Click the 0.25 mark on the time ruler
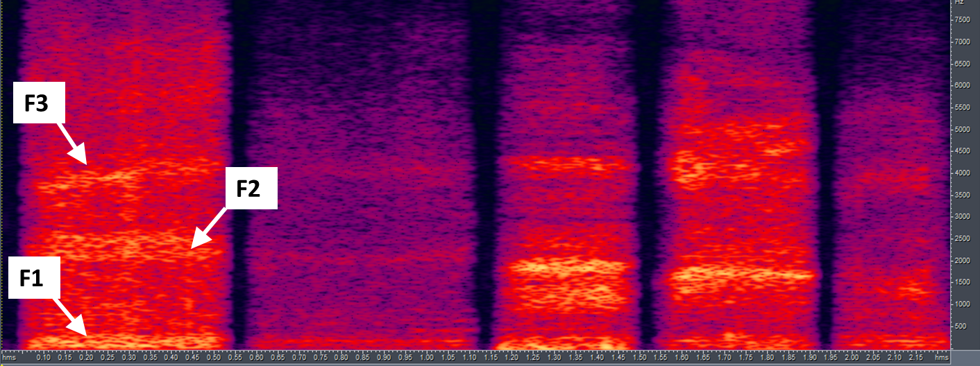Image resolution: width=980 pixels, height=366 pixels. 108,358
